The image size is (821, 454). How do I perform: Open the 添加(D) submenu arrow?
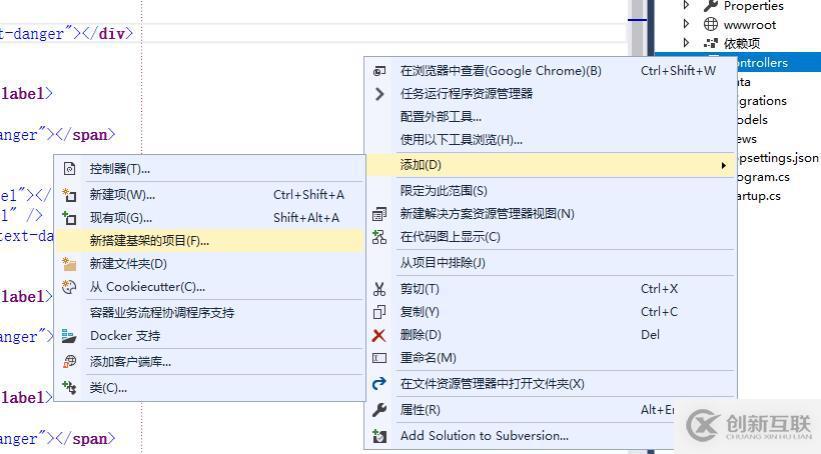pyautogui.click(x=724, y=165)
